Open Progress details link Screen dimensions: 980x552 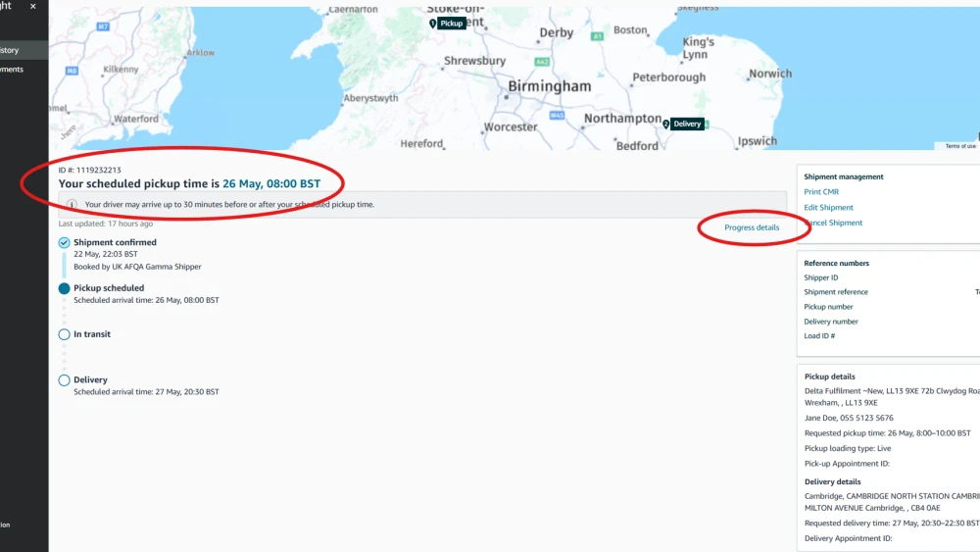[x=752, y=227]
